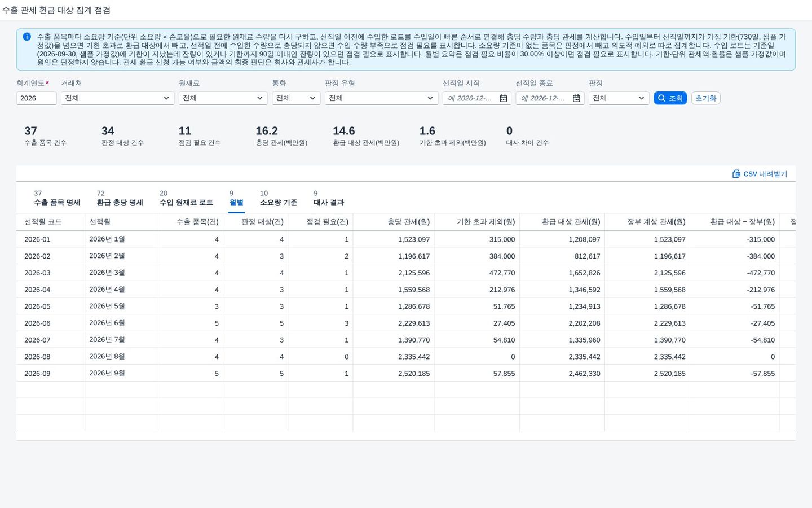Switch to the 환급 충당 명세 tab
The height and width of the screenshot is (508, 812).
(120, 198)
